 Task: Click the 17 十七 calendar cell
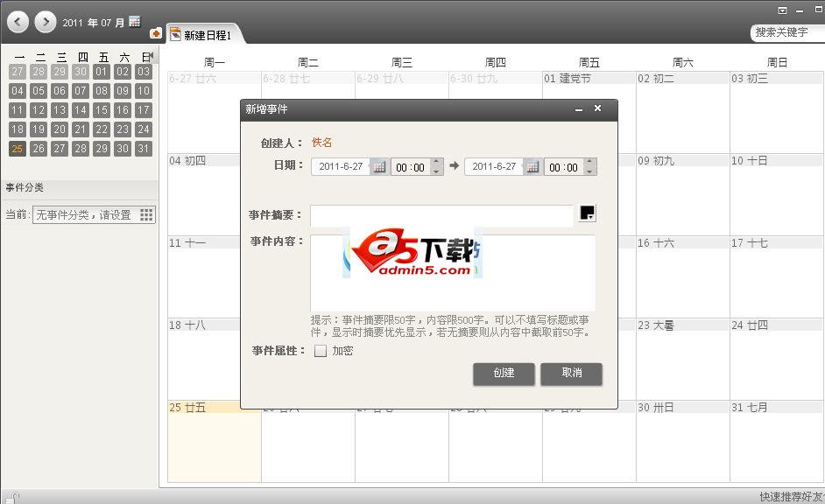click(777, 277)
